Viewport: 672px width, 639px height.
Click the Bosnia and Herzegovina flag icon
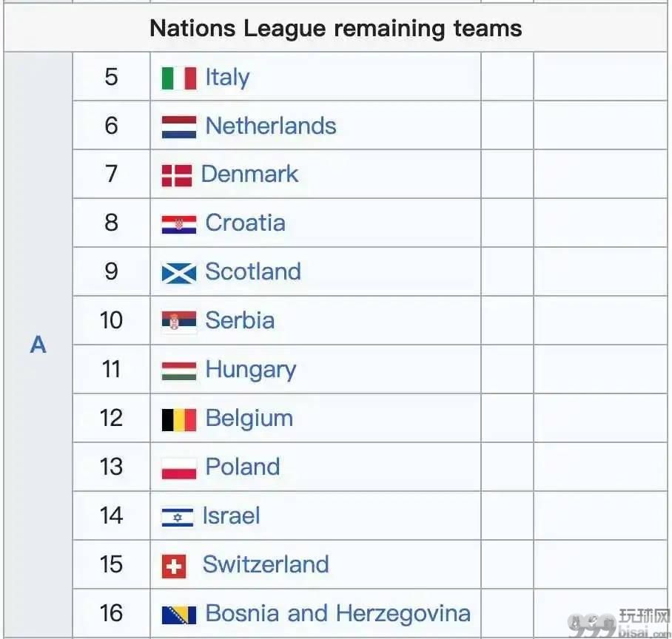(x=178, y=615)
